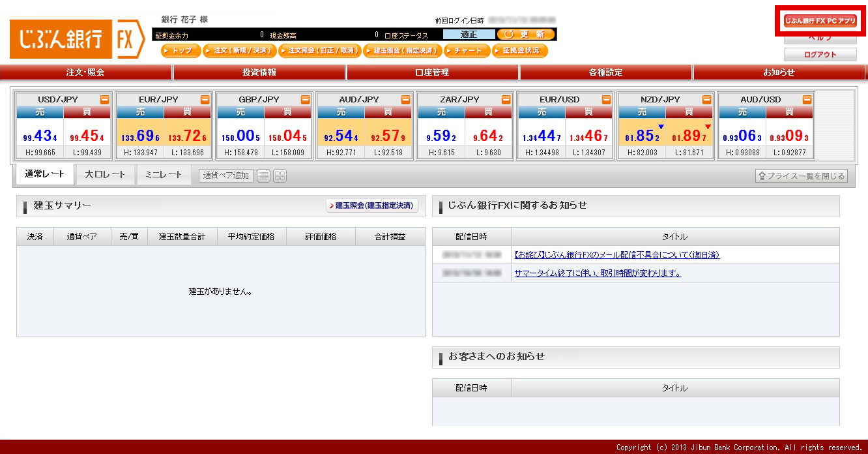Open the 口座管理 menu
This screenshot has width=868, height=454.
[432, 72]
